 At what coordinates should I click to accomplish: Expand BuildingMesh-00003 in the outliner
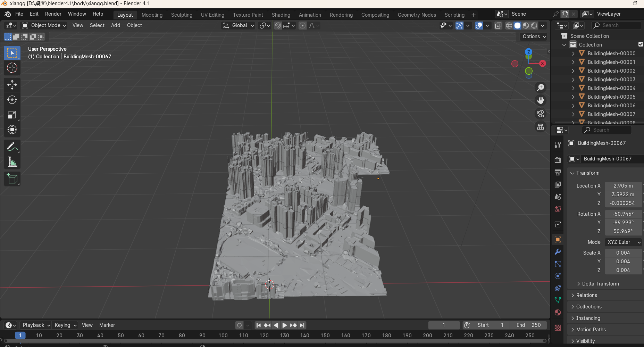(x=573, y=79)
